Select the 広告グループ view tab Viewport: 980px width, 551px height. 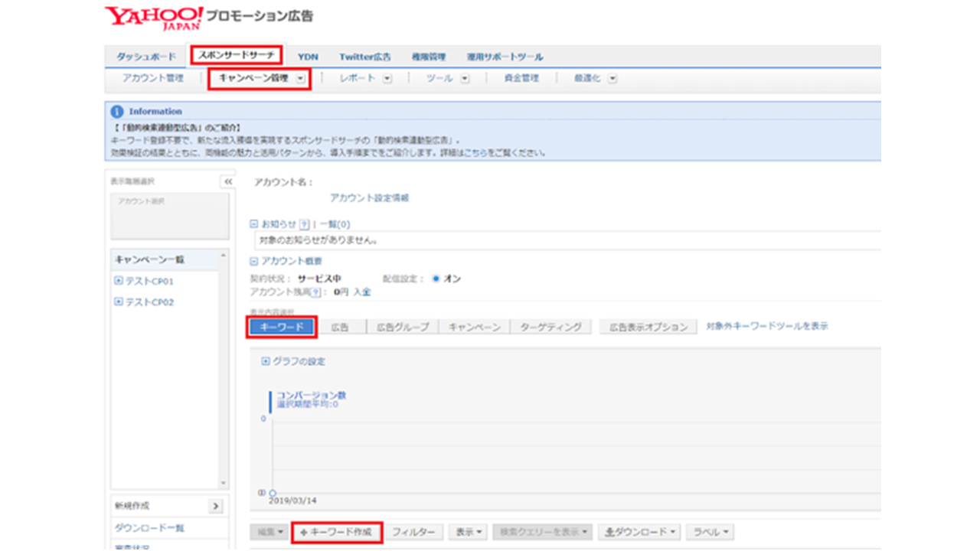403,327
